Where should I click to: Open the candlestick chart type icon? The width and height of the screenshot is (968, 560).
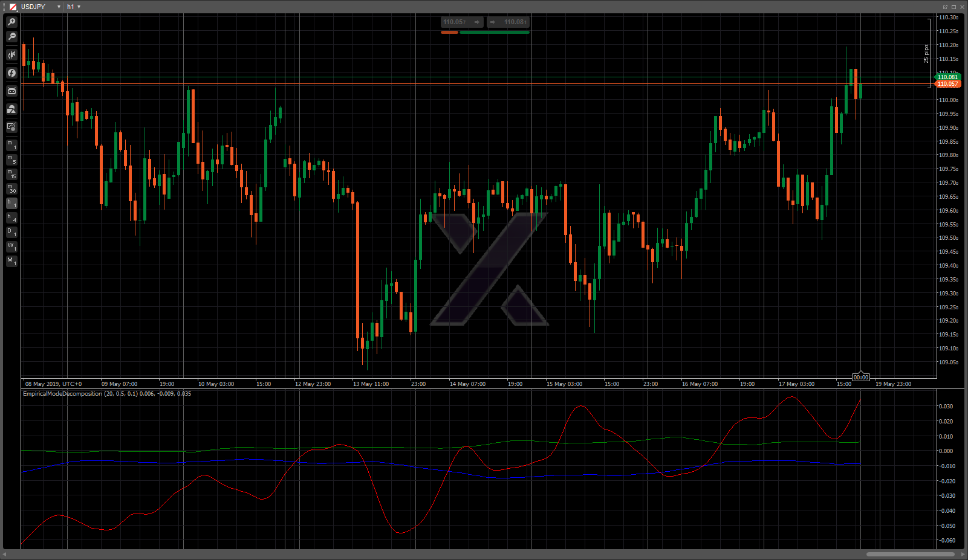(11, 55)
